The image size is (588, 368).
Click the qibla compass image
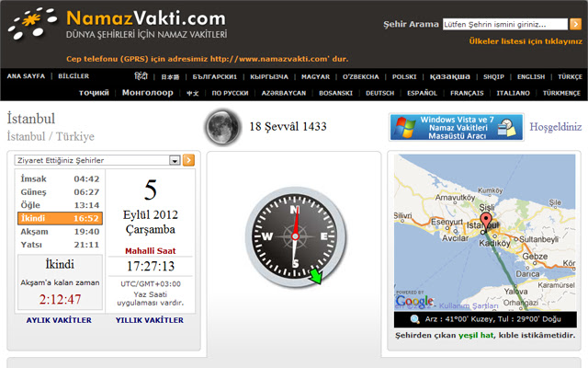[294, 241]
